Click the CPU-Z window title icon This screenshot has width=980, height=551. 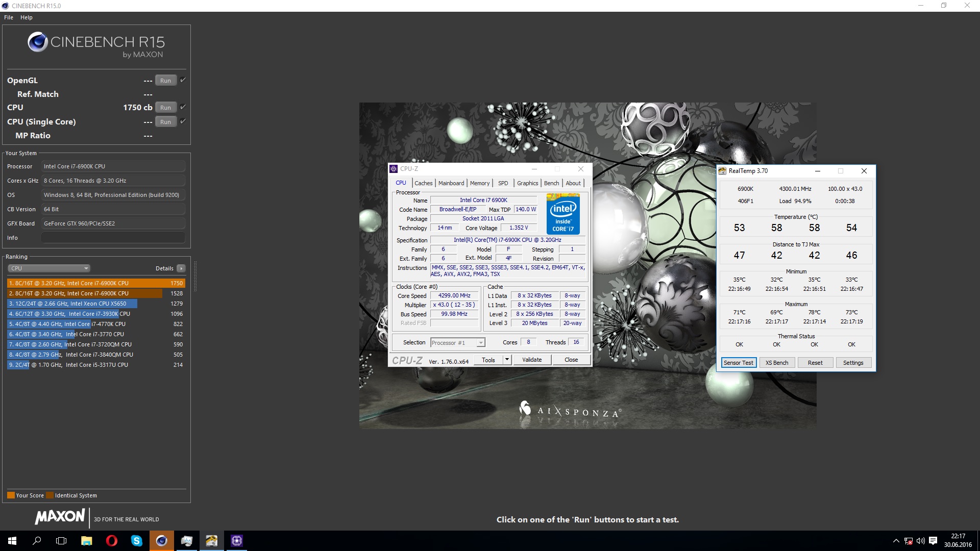[394, 169]
